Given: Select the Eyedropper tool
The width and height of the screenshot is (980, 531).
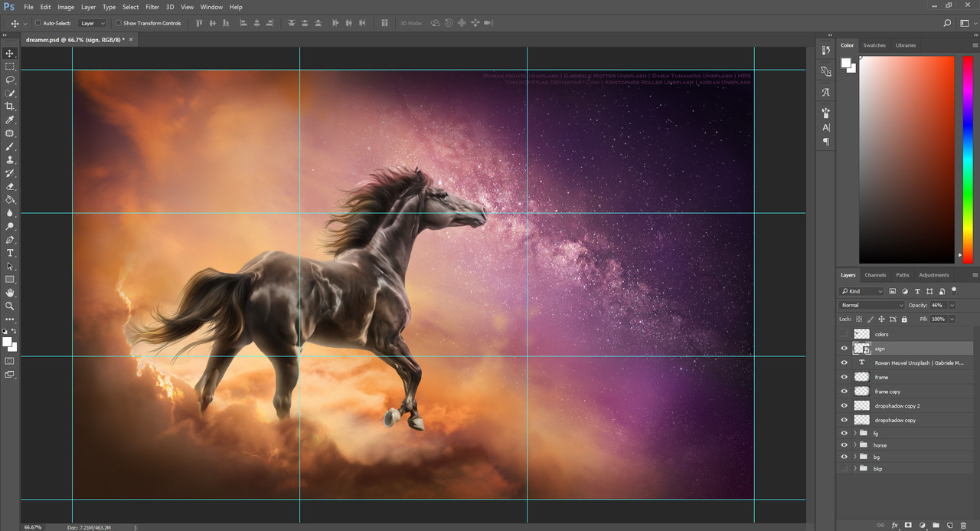Looking at the screenshot, I should pos(10,120).
